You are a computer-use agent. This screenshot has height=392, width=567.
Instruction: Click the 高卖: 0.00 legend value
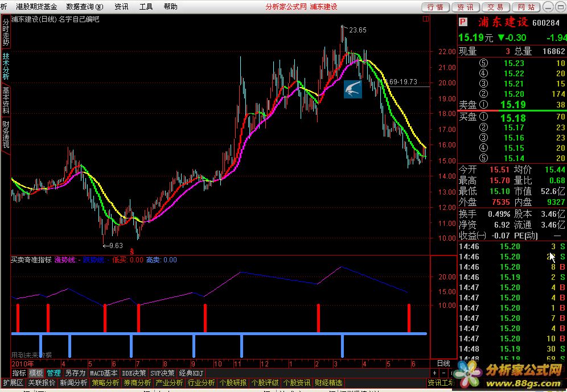pos(162,260)
